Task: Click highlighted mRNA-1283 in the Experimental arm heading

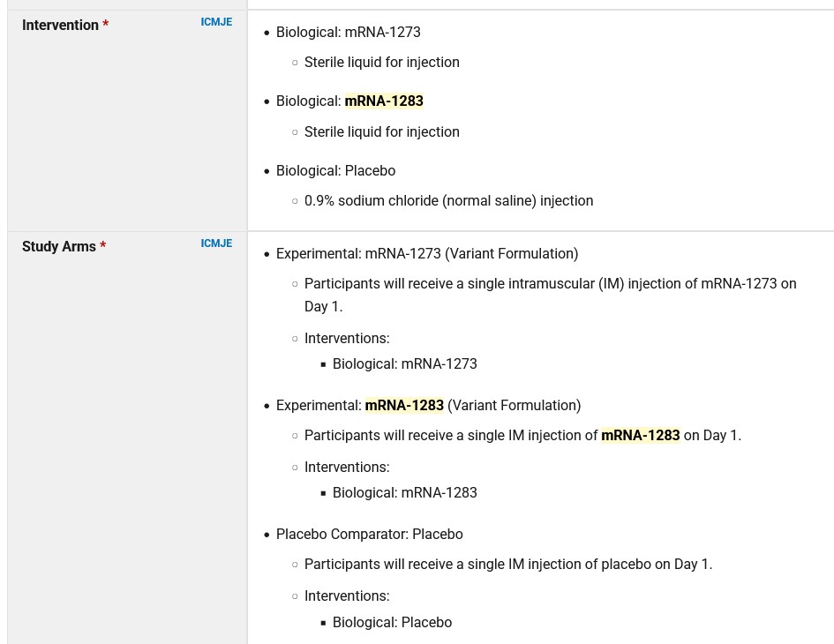Action: coord(404,406)
